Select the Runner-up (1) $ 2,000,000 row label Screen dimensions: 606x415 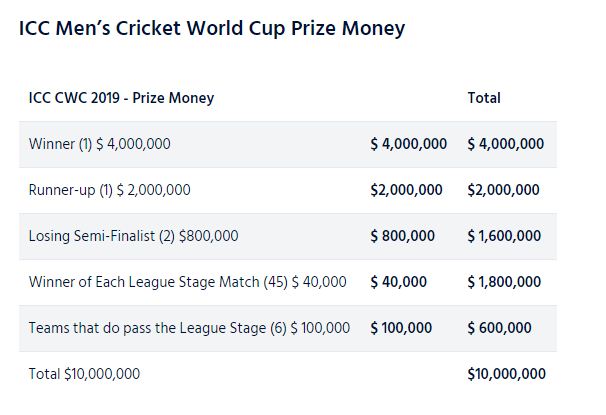tap(110, 190)
